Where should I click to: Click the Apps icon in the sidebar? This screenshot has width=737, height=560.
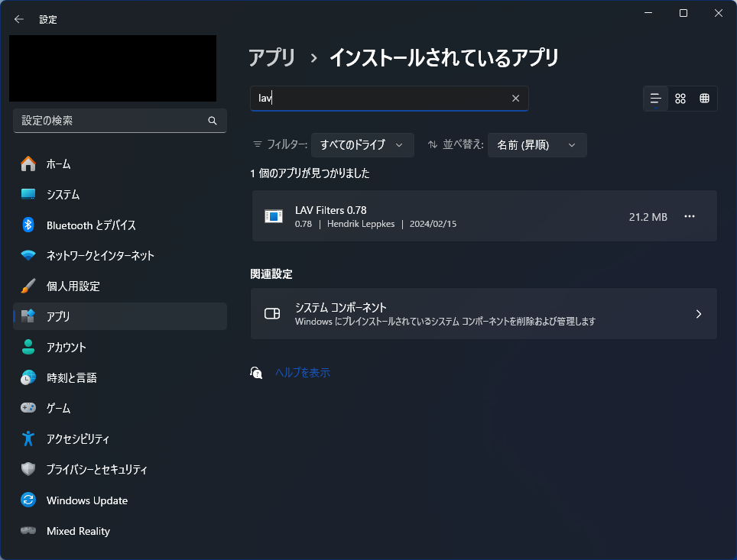[x=28, y=316]
